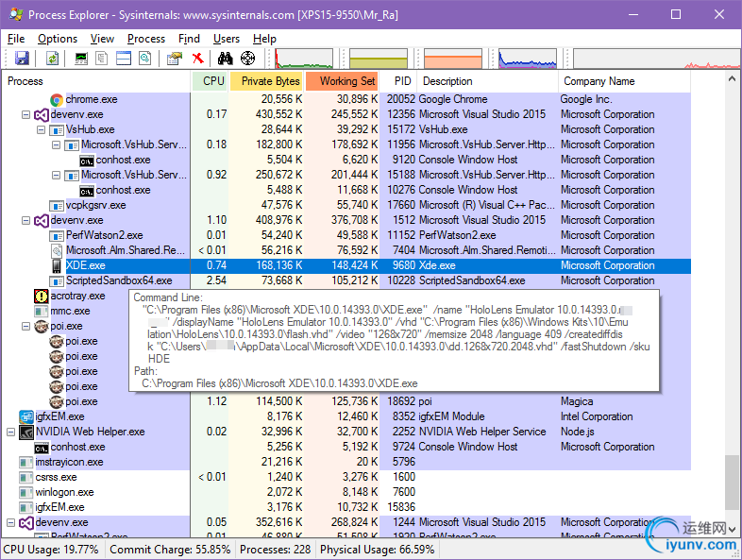The height and width of the screenshot is (560, 742).
Task: Open the process Properties toolbar icon
Action: click(x=175, y=59)
